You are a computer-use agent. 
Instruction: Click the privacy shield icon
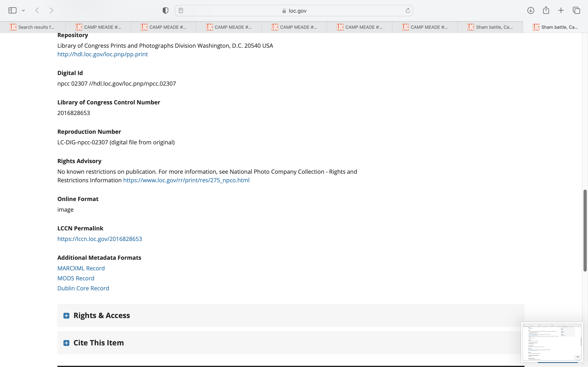165,10
